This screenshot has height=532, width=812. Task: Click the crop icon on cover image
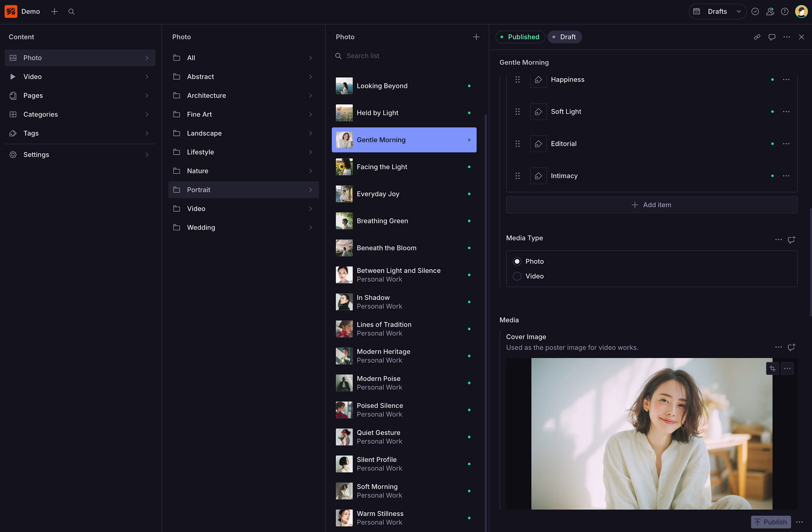click(772, 368)
